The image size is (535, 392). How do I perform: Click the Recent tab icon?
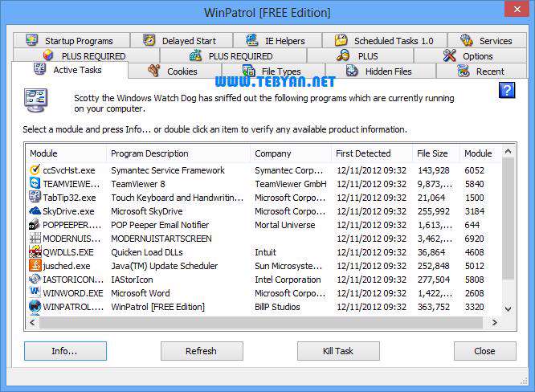[463, 71]
